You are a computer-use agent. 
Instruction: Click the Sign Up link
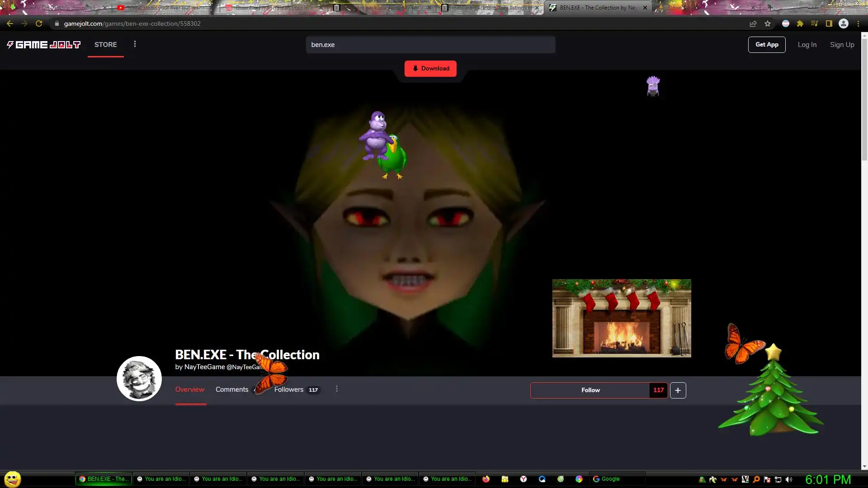click(842, 45)
